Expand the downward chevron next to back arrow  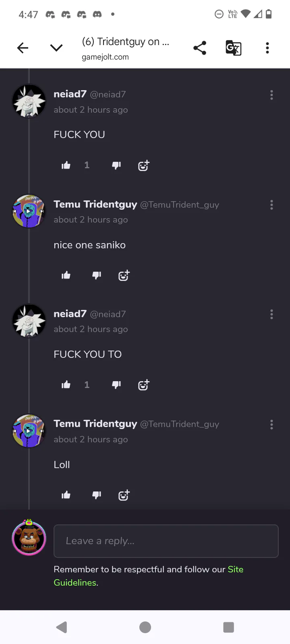tap(56, 48)
